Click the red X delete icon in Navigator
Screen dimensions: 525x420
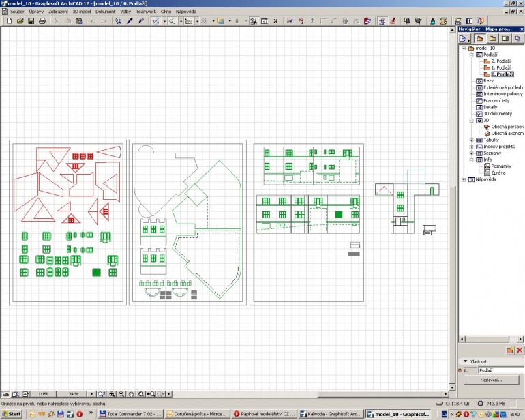(x=520, y=350)
